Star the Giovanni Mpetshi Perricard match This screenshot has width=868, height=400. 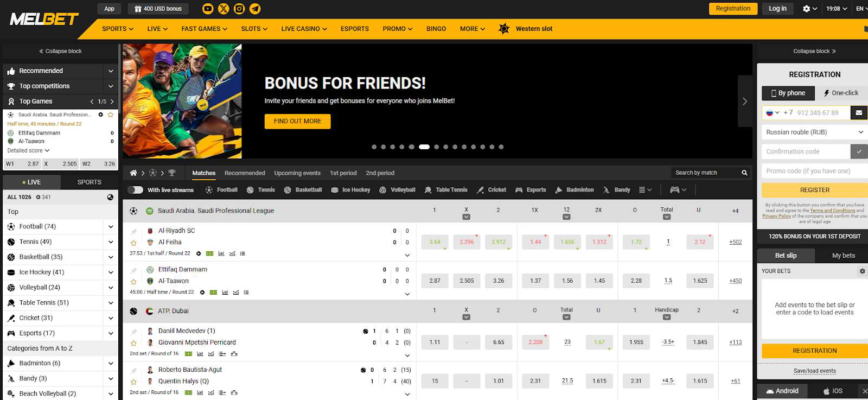(x=133, y=343)
